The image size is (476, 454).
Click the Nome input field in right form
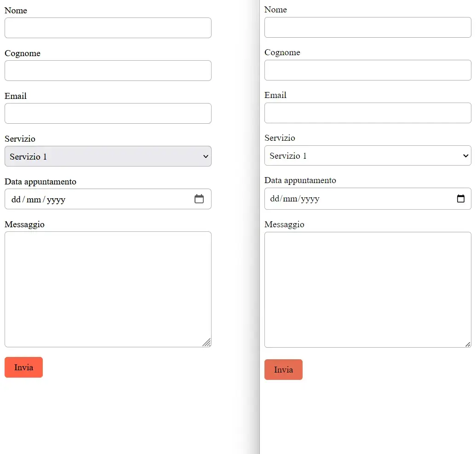(x=367, y=27)
